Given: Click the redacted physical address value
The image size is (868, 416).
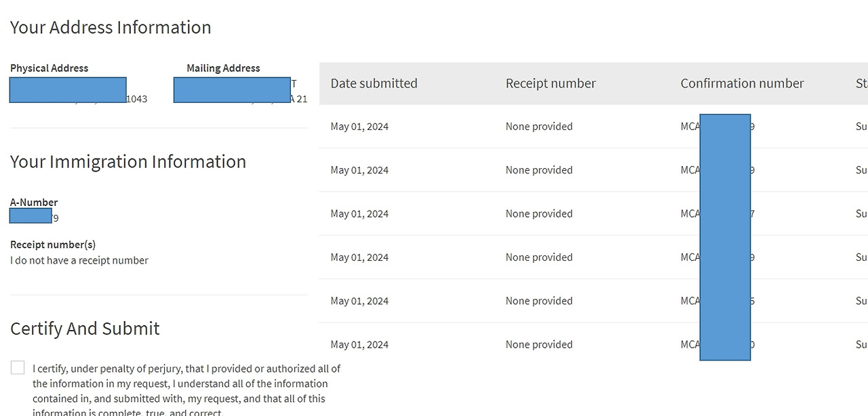Looking at the screenshot, I should (68, 90).
